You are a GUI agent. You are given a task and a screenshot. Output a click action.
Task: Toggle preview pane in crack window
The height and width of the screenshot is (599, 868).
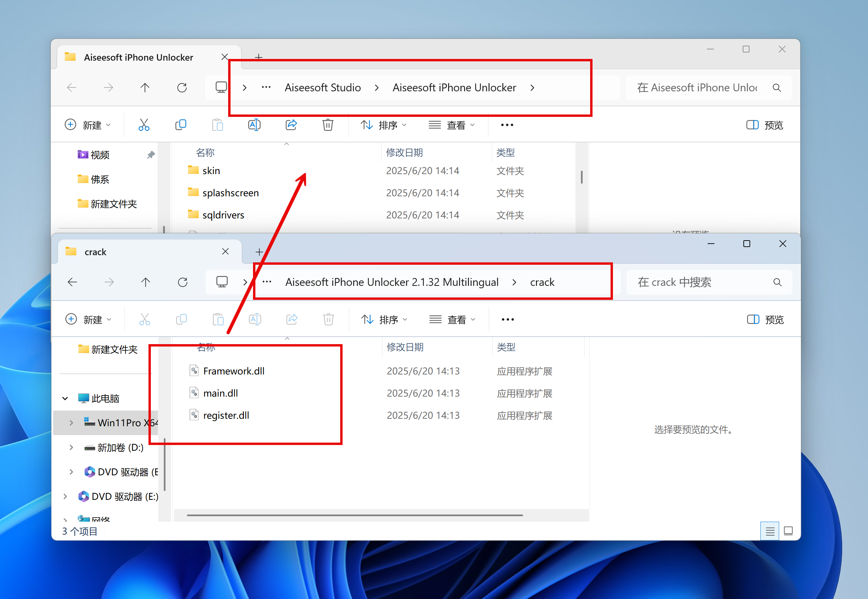click(x=765, y=319)
